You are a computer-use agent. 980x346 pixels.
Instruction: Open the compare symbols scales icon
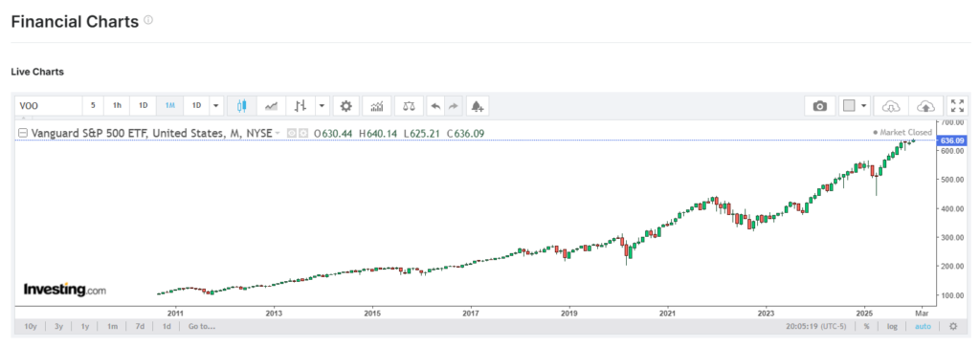[409, 105]
